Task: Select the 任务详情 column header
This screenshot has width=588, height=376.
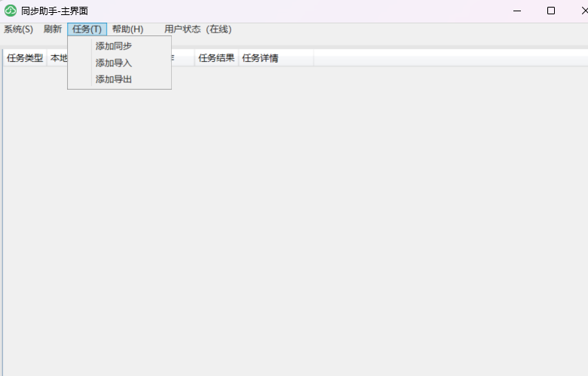Action: pyautogui.click(x=261, y=58)
